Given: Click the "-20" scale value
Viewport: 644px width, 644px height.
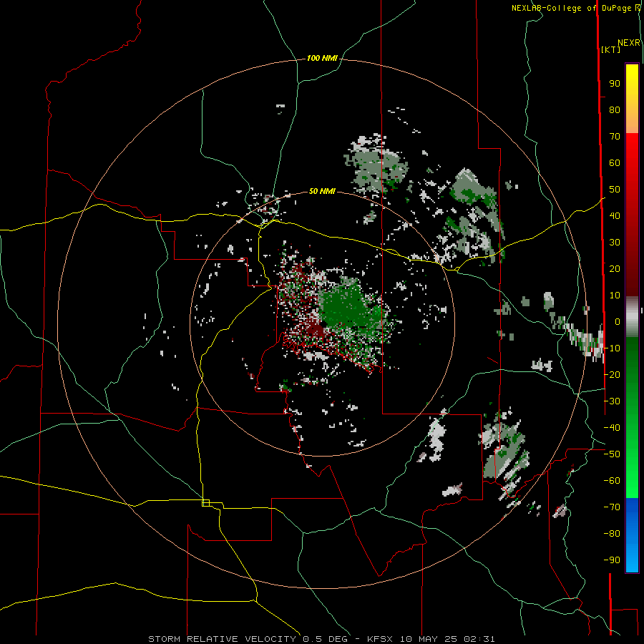Looking at the screenshot, I should (x=612, y=374).
